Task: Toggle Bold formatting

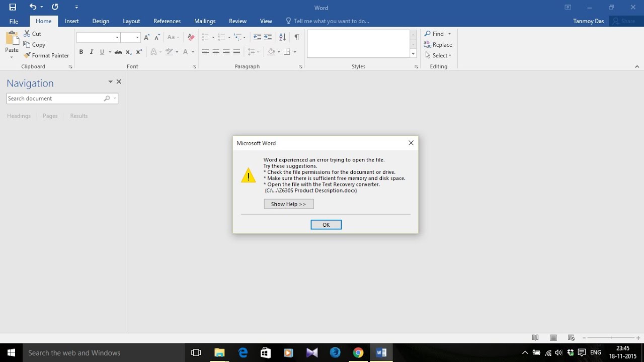Action: (81, 52)
